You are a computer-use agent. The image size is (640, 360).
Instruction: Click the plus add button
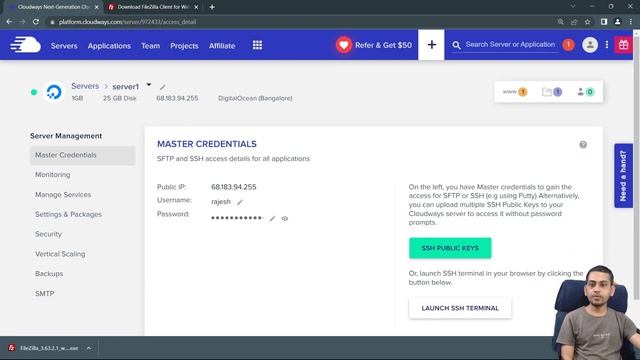click(431, 45)
